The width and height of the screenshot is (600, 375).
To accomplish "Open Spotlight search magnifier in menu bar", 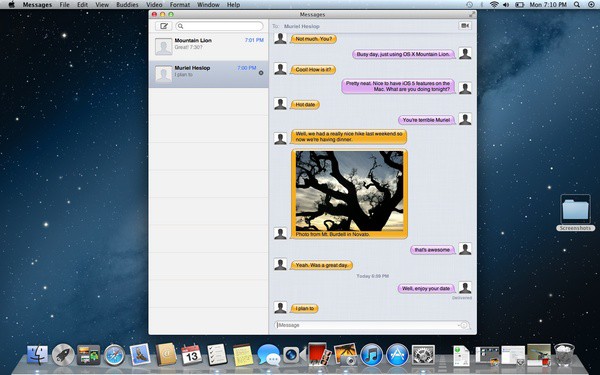I will 577,5.
